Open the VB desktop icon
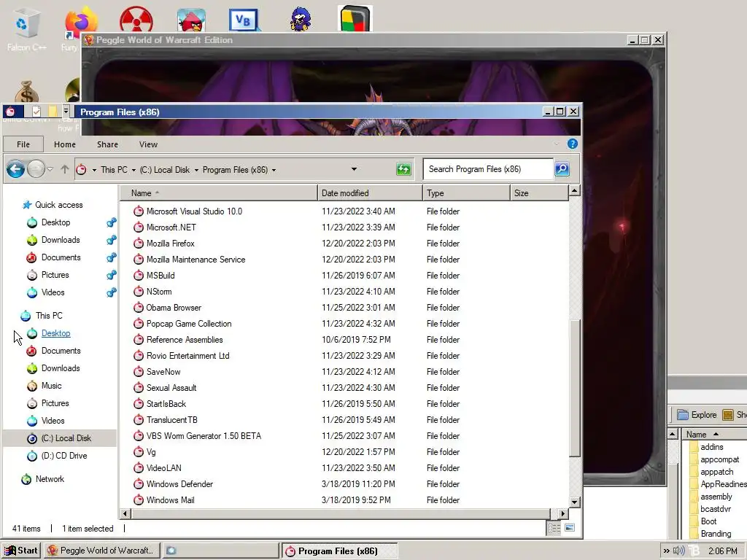 (x=244, y=20)
